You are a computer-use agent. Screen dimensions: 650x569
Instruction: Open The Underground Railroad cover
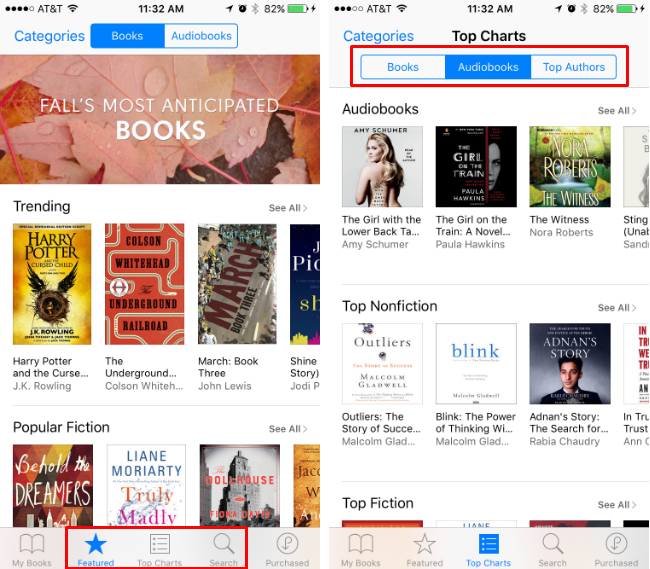[145, 284]
